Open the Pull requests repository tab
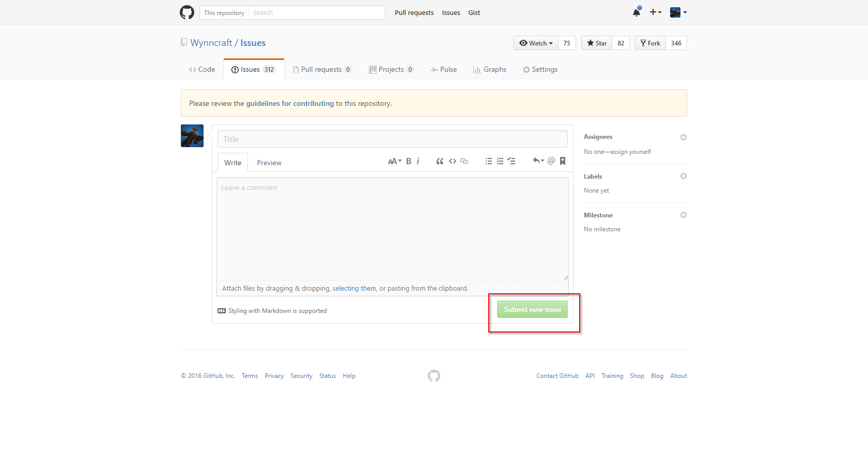The width and height of the screenshot is (868, 475). (322, 69)
